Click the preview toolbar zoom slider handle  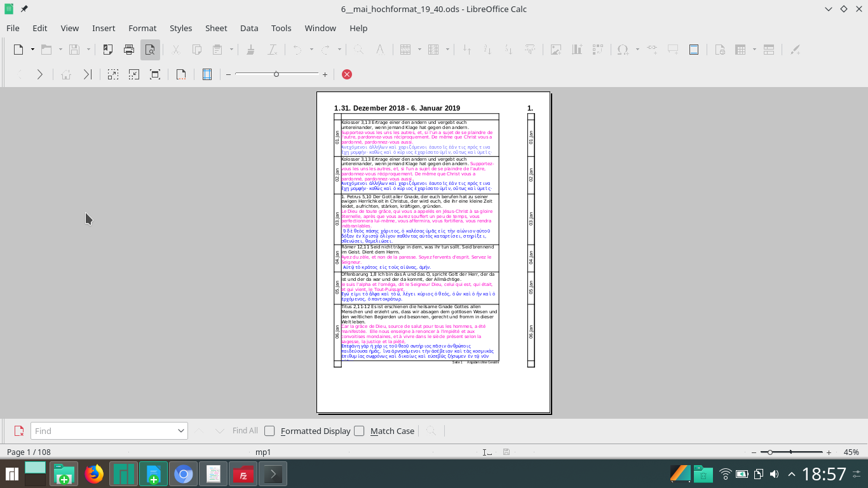point(276,74)
